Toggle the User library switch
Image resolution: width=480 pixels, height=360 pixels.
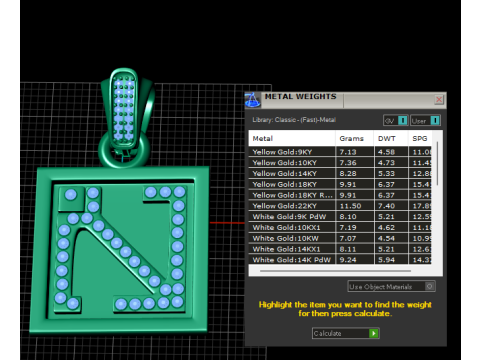coord(425,120)
